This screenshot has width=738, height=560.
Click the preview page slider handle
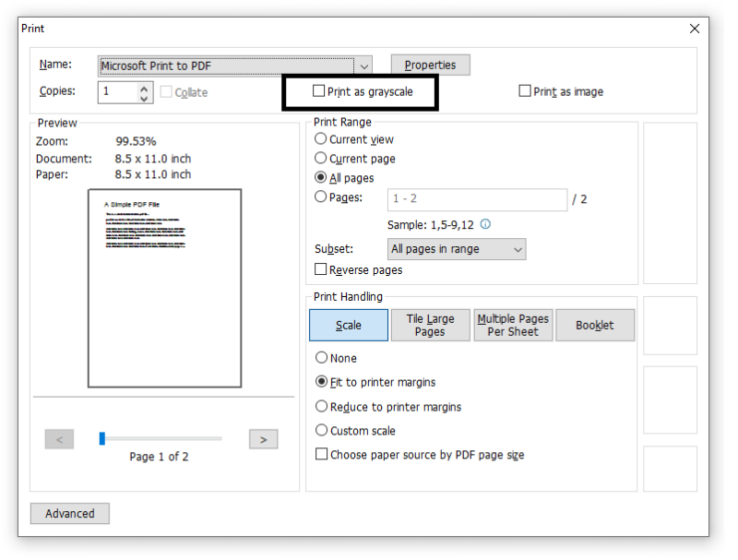[102, 438]
